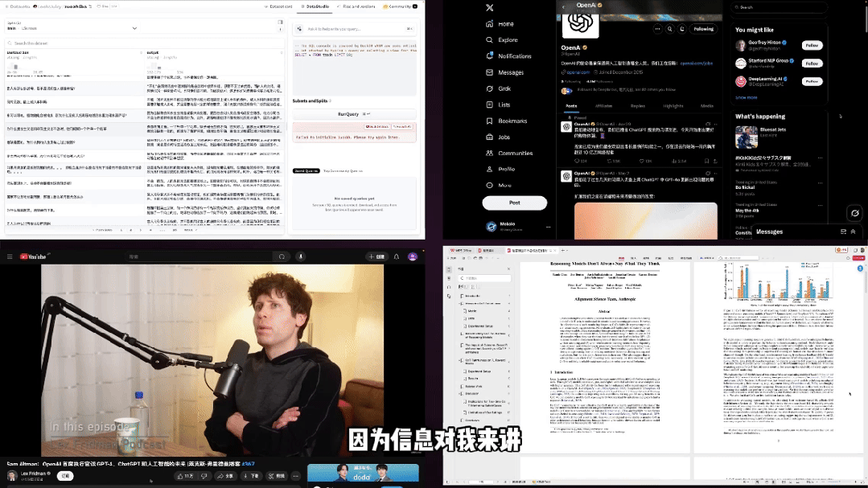Open more options on YouTube video actions
This screenshot has height=488, width=868.
click(x=295, y=476)
